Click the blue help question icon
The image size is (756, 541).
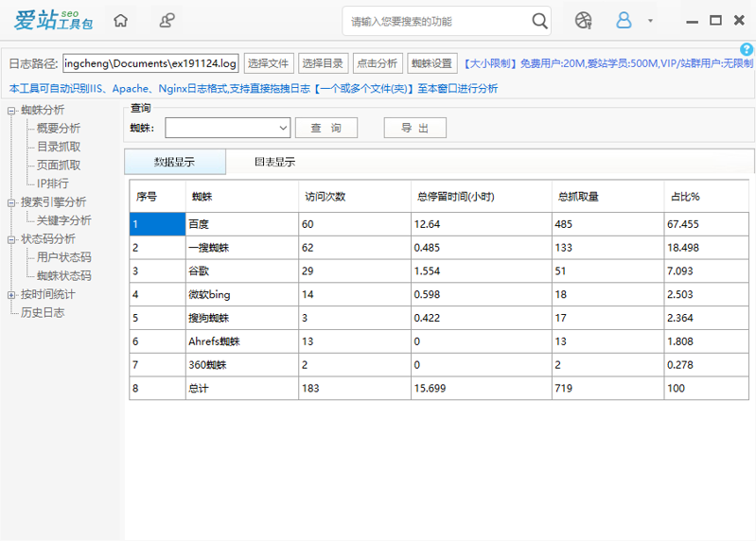click(x=747, y=49)
